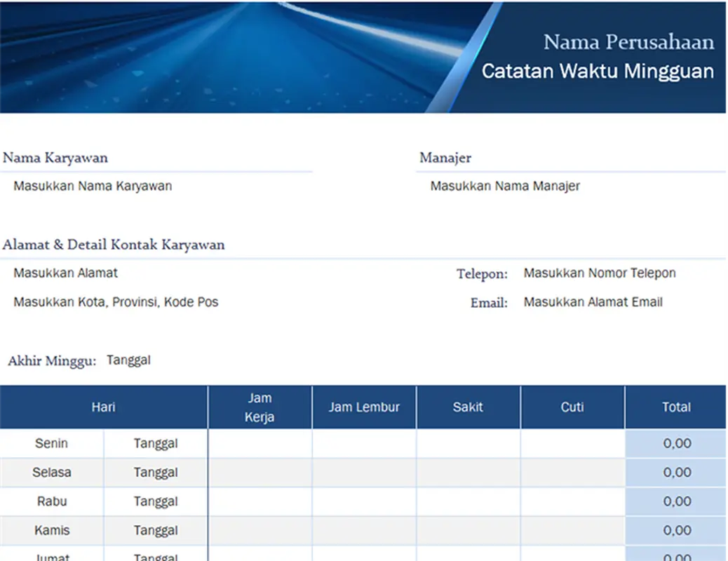Click the Kamis day cell
728x561 pixels.
click(51, 530)
